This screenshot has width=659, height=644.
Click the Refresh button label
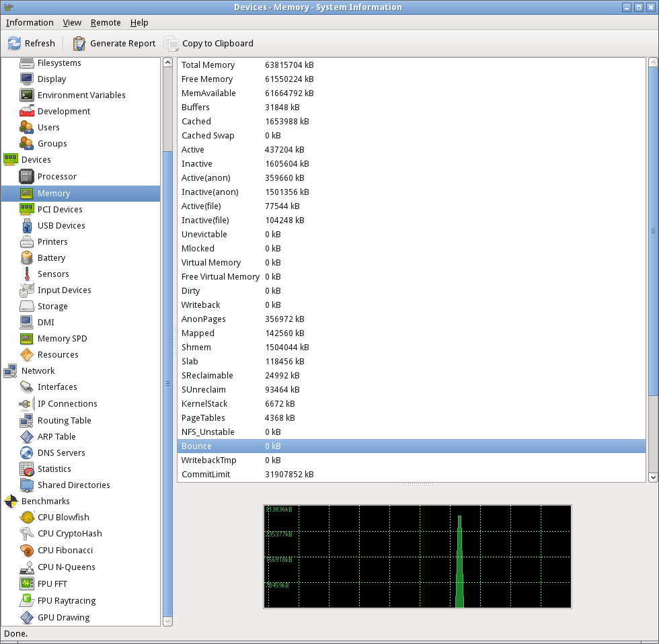[40, 43]
